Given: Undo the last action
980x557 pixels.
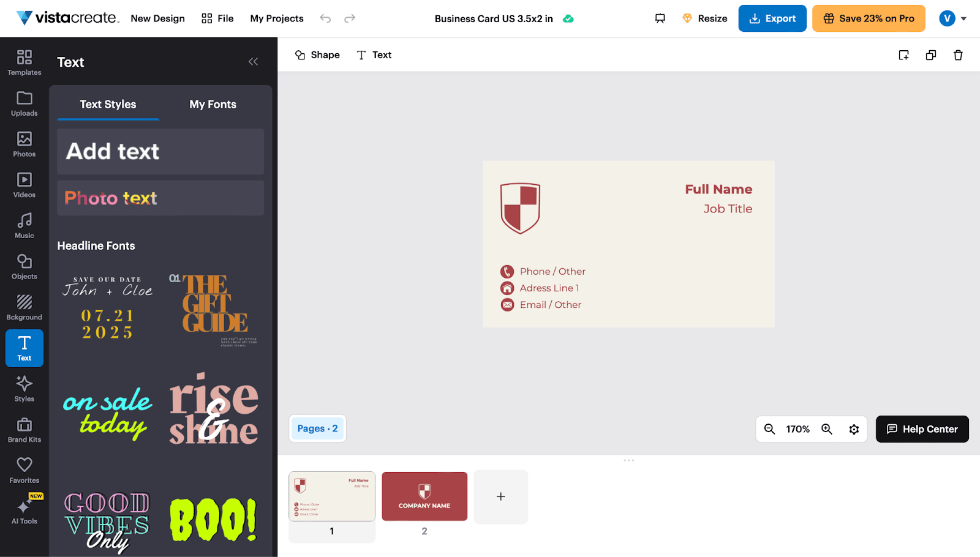Looking at the screenshot, I should point(325,18).
